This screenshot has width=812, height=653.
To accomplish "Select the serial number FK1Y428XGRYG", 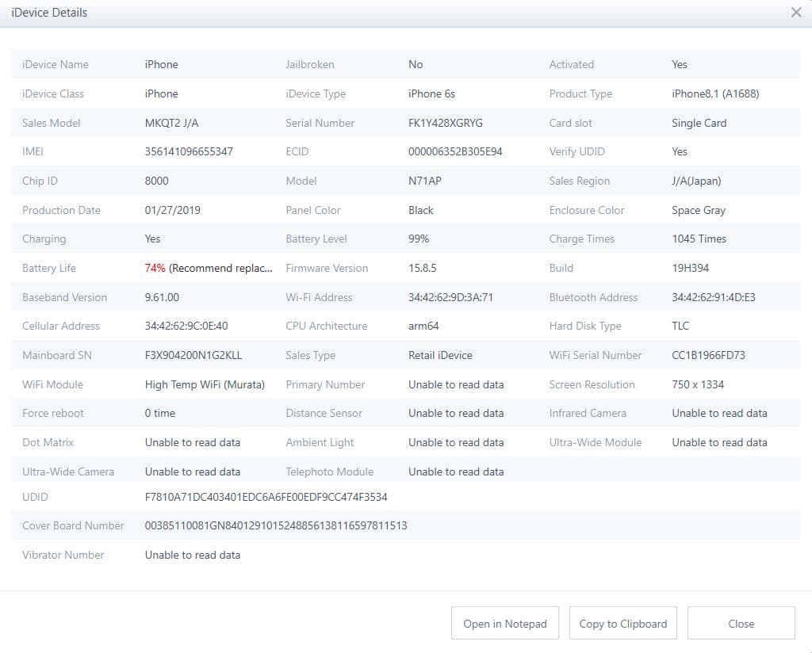I will coord(445,123).
